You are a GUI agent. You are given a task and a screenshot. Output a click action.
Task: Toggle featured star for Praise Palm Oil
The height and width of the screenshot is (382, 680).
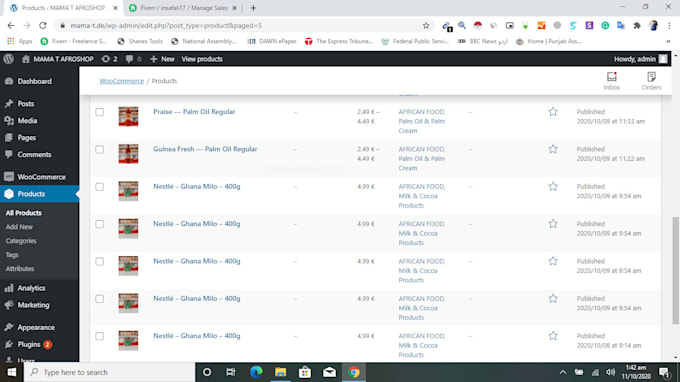(x=552, y=112)
